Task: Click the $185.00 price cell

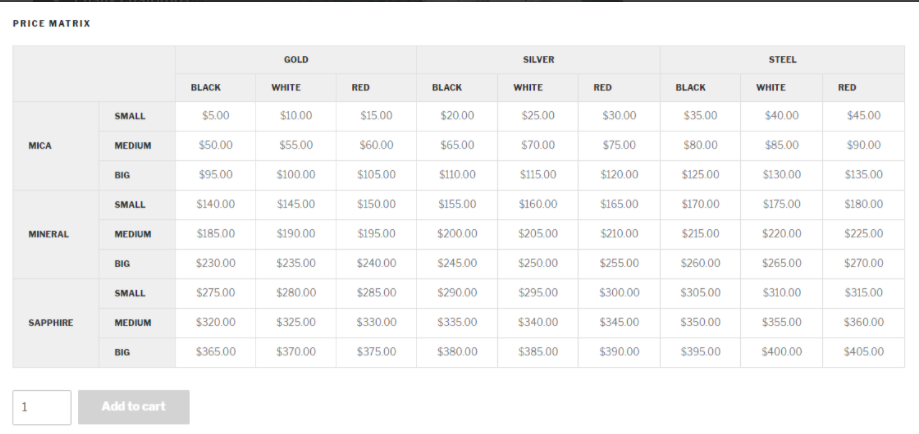Action: pyautogui.click(x=216, y=234)
